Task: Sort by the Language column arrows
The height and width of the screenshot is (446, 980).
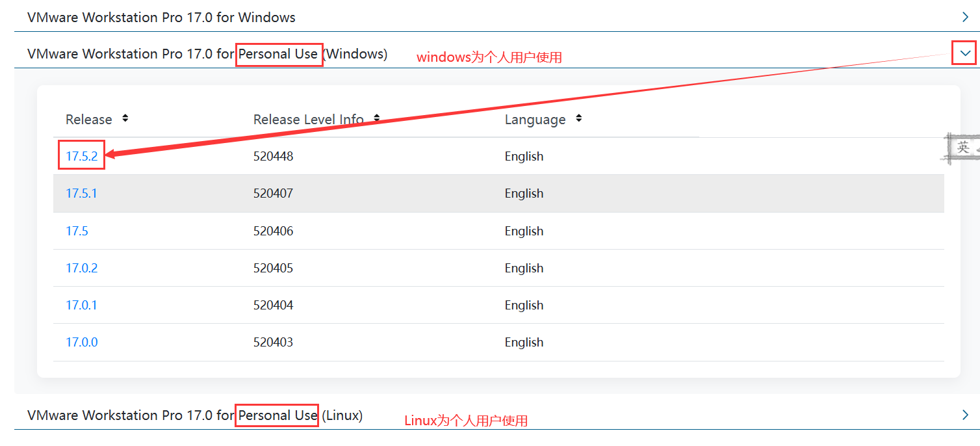Action: (x=578, y=118)
